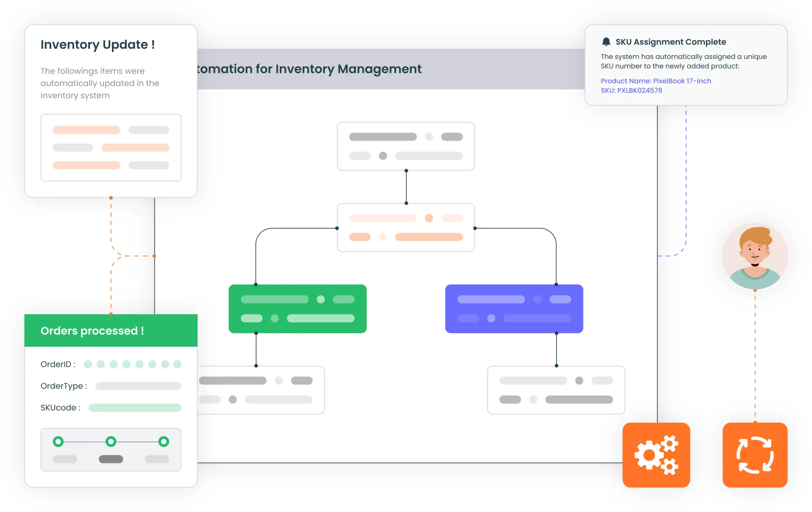The image size is (812, 512).
Task: Click the middle progress step circle
Action: pyautogui.click(x=111, y=441)
